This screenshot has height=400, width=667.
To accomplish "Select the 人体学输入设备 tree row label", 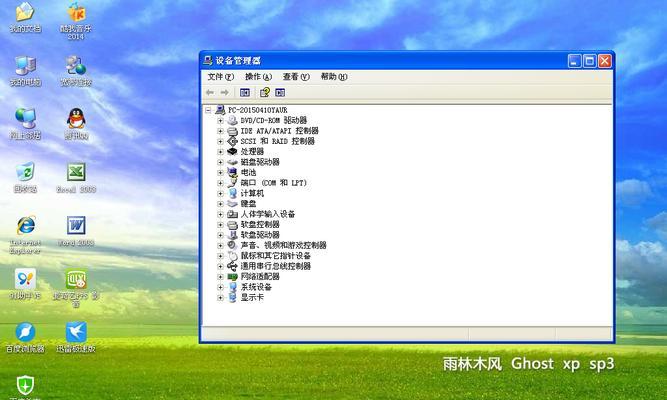I will pos(268,214).
